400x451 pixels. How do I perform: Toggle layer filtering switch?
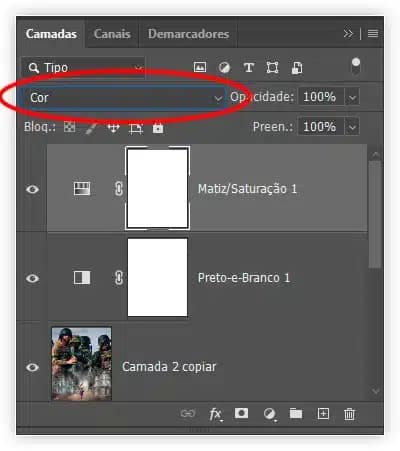(x=356, y=67)
